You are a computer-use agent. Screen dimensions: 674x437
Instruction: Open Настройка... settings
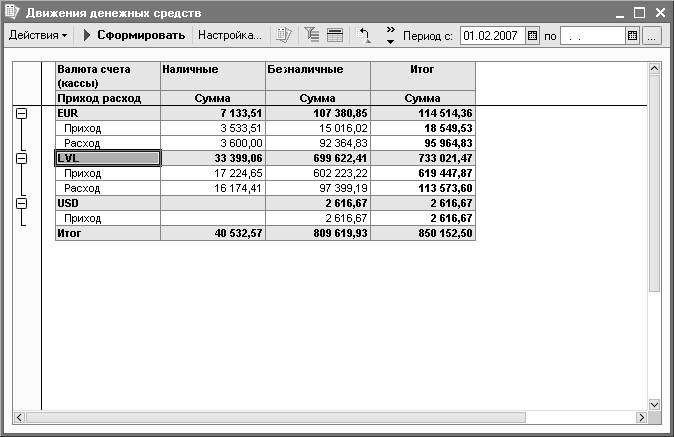pos(229,35)
